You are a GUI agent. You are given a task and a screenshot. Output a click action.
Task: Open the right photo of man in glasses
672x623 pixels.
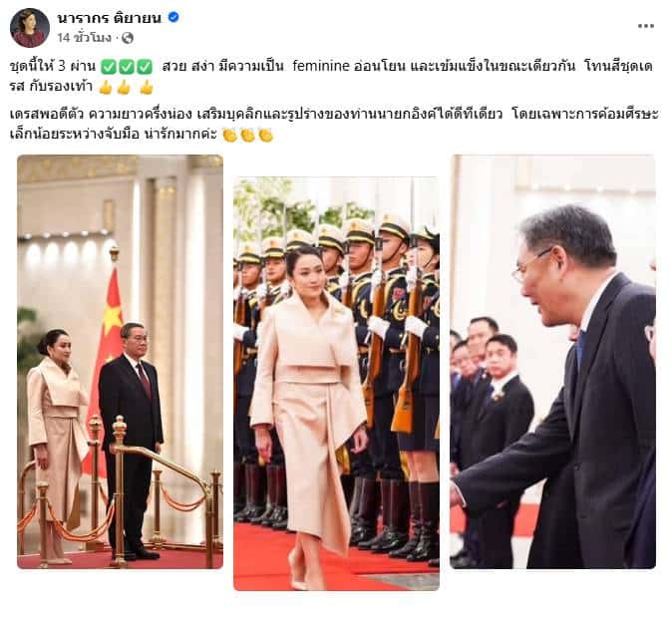tap(553, 362)
